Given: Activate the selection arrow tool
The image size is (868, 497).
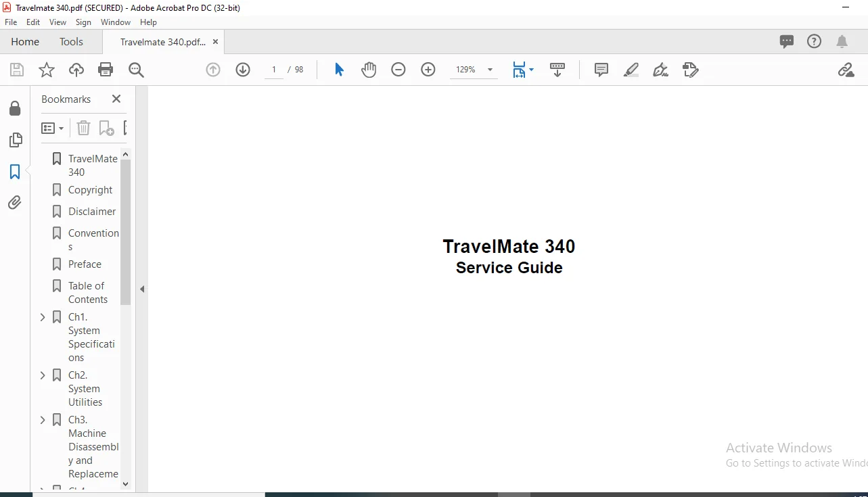Looking at the screenshot, I should [339, 70].
